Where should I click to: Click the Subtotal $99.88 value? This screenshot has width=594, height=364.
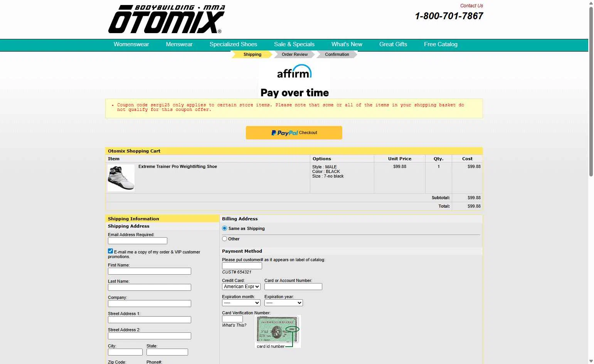(x=474, y=198)
